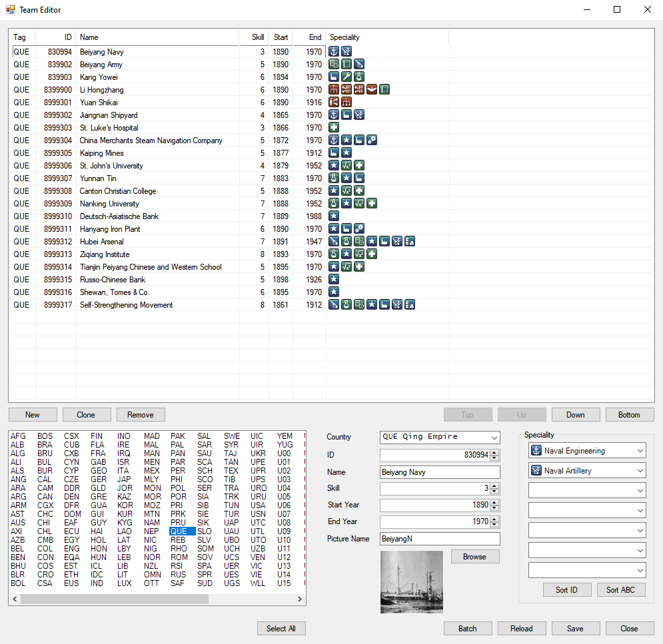Increase the End Year with the up arrow
This screenshot has width=663, height=644.
click(x=494, y=519)
